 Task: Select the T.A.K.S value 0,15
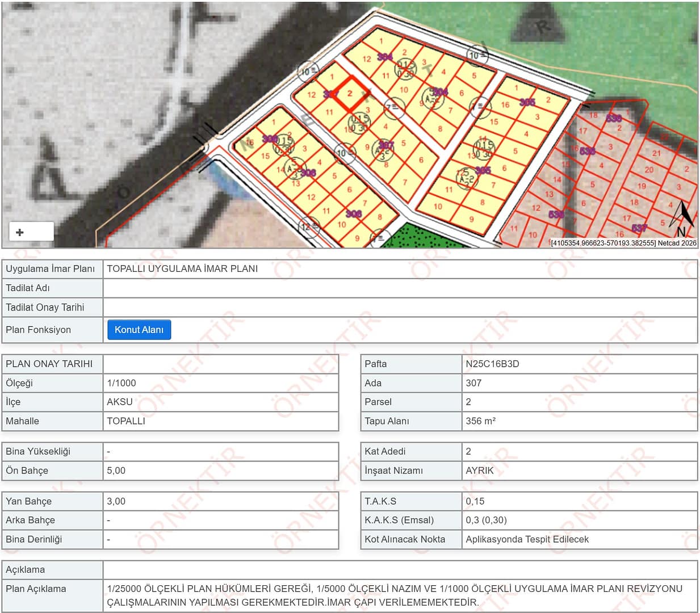pos(475,501)
